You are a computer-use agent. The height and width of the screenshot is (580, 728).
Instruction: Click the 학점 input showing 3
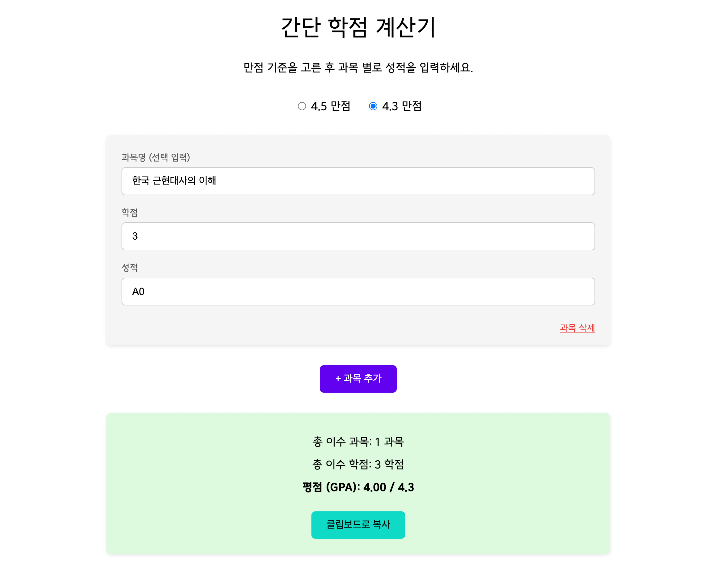click(358, 236)
